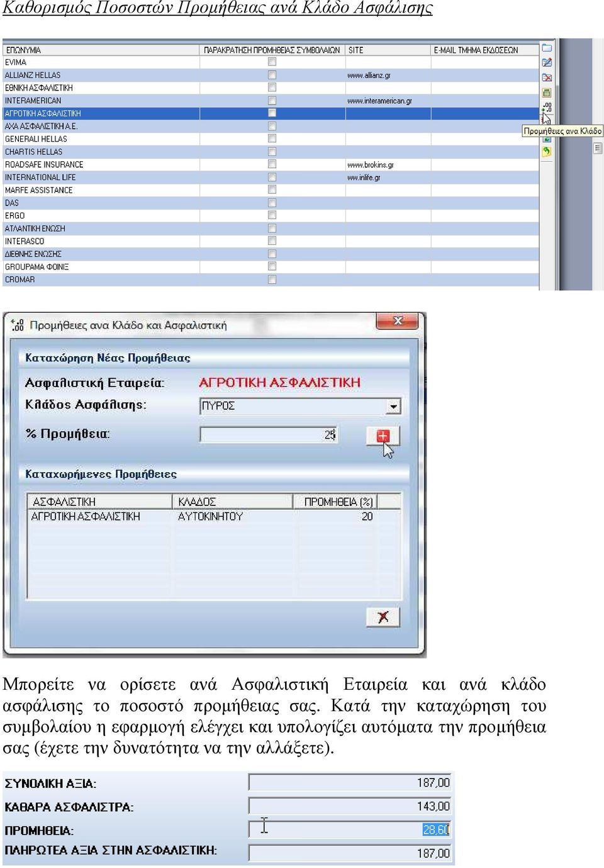Select the GROUPAMA ΦΟΙΝΙΞ row
The image size is (604, 868).
coord(271,267)
